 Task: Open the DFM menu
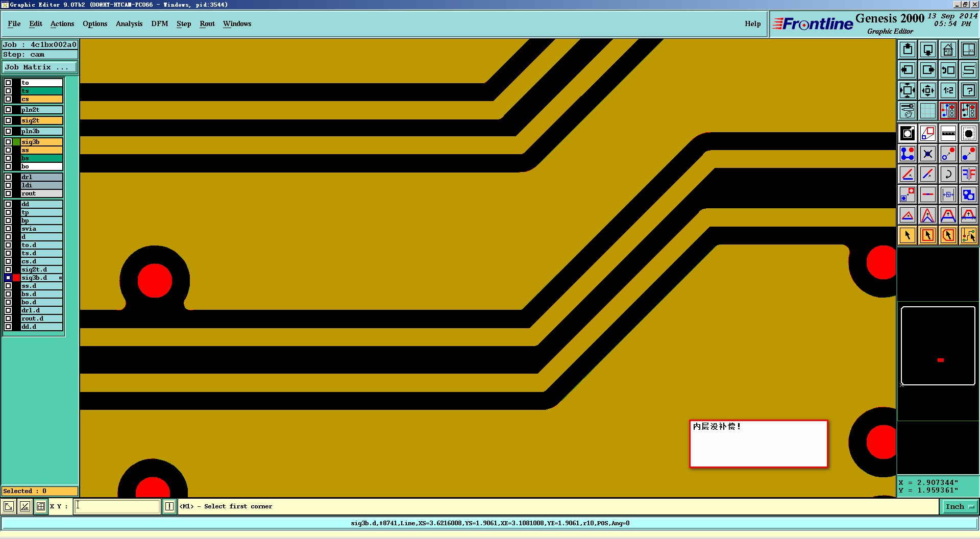point(160,23)
